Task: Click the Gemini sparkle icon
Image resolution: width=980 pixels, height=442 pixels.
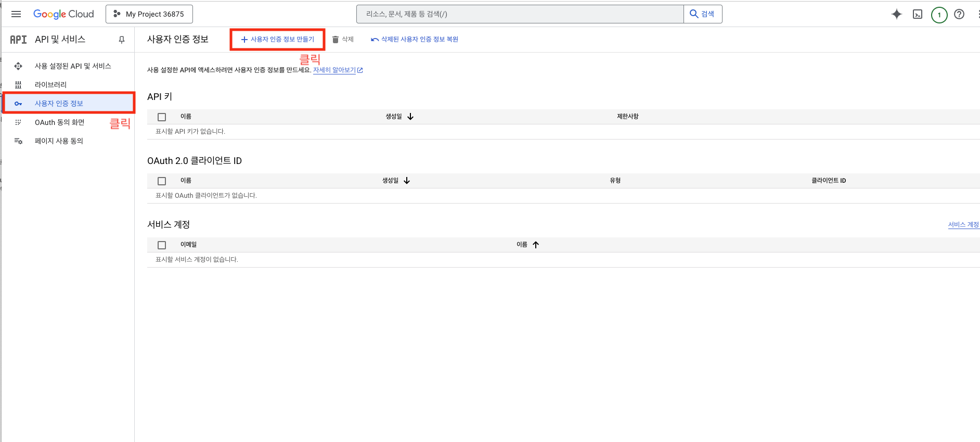Action: (x=896, y=14)
